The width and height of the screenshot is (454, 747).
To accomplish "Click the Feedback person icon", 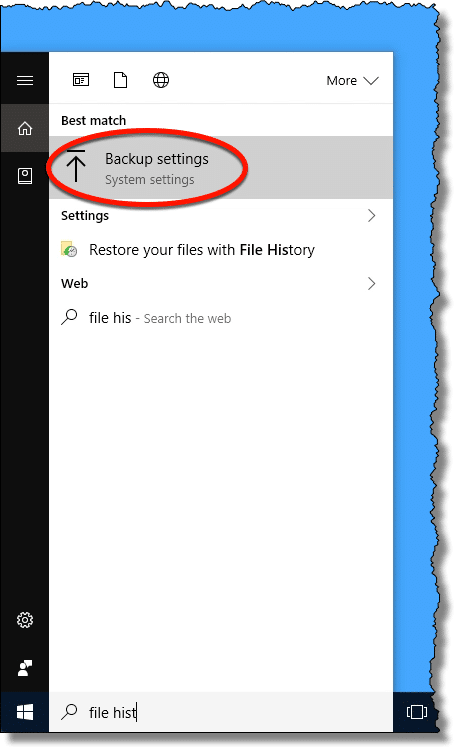I will click(x=25, y=668).
